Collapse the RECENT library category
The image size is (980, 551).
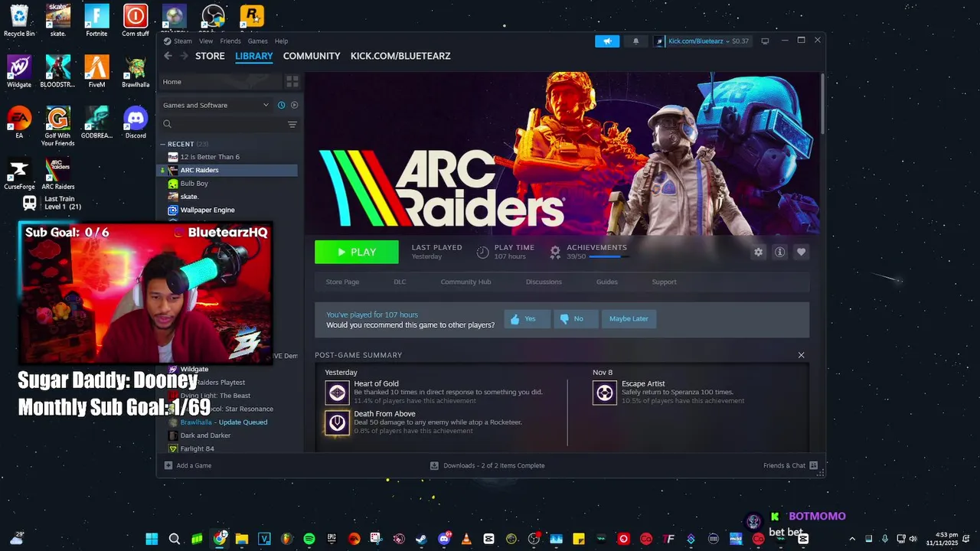click(x=163, y=144)
